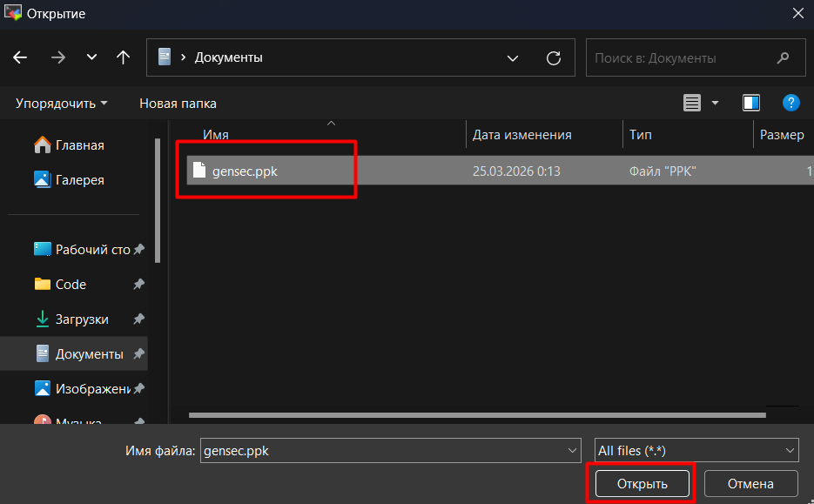
Task: Click the pin icon beside Загрузки
Action: [138, 319]
